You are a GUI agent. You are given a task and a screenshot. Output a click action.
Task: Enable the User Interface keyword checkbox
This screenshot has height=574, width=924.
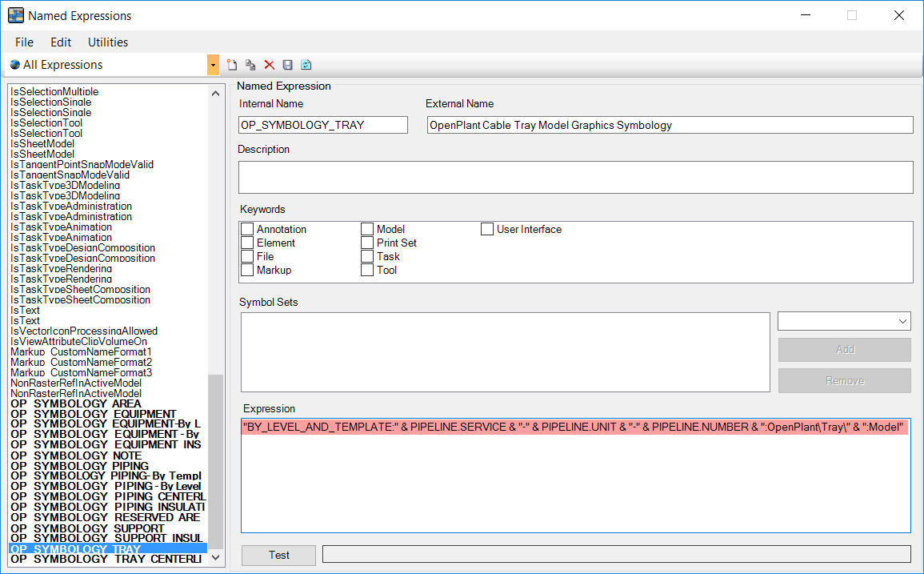pos(486,229)
